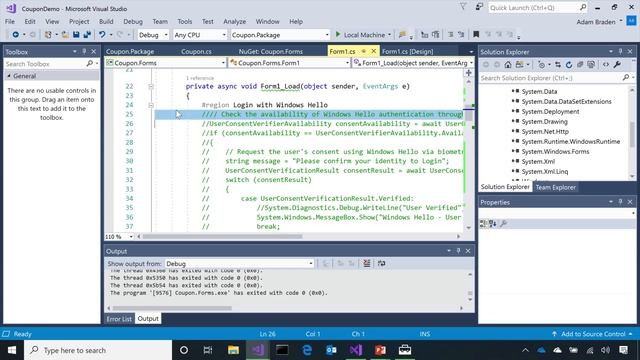Viewport: 640px width, 360px height.
Task: Collapse the Form1_Load method outline
Action: pos(151,87)
